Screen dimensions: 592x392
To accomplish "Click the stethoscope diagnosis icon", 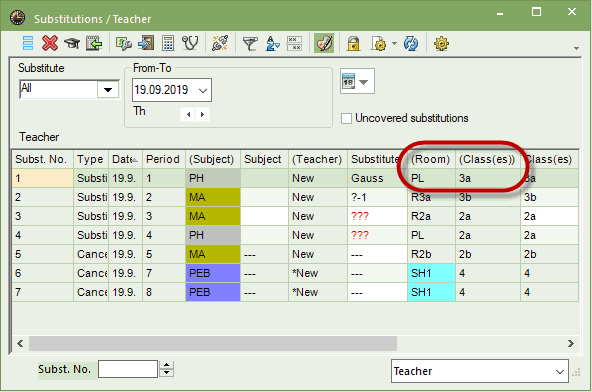I will (190, 43).
